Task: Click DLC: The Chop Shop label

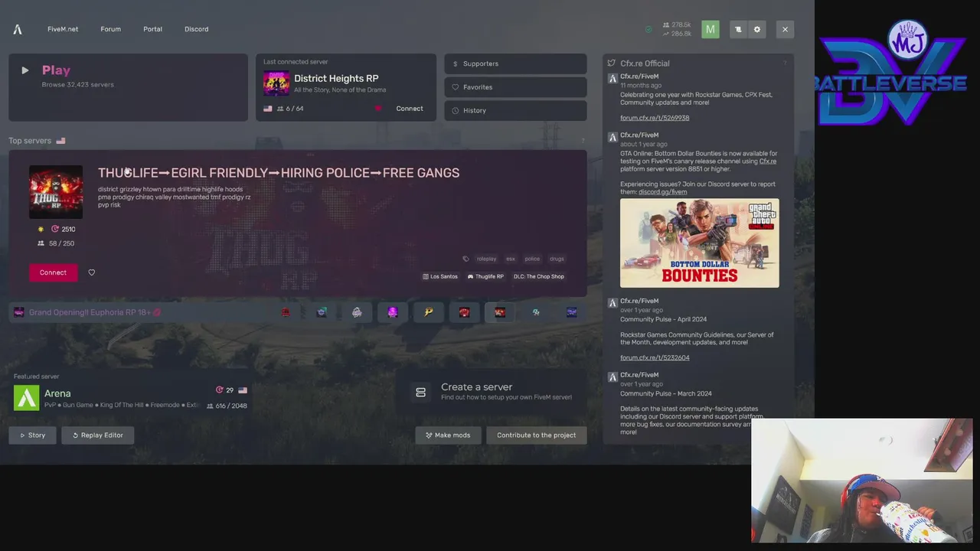Action: pyautogui.click(x=539, y=276)
